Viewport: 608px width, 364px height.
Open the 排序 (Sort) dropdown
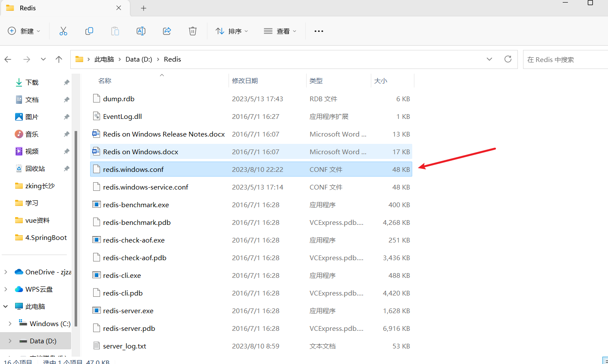[x=232, y=31]
